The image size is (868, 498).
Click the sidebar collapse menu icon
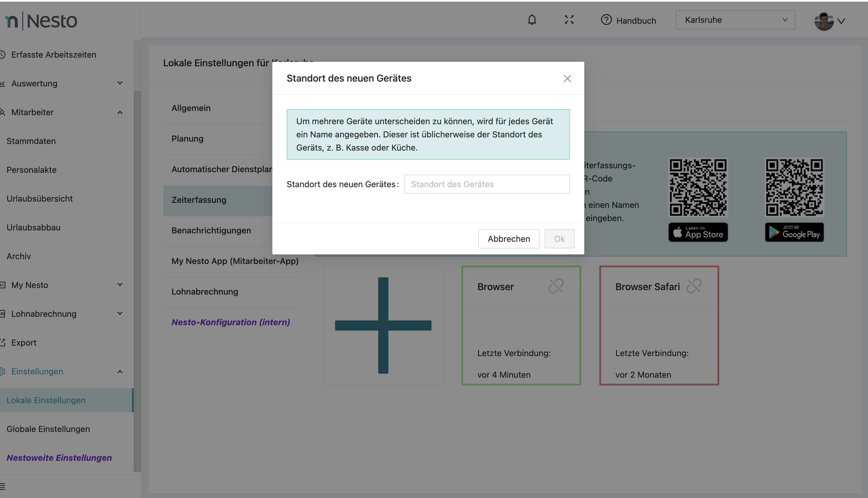(x=3, y=486)
